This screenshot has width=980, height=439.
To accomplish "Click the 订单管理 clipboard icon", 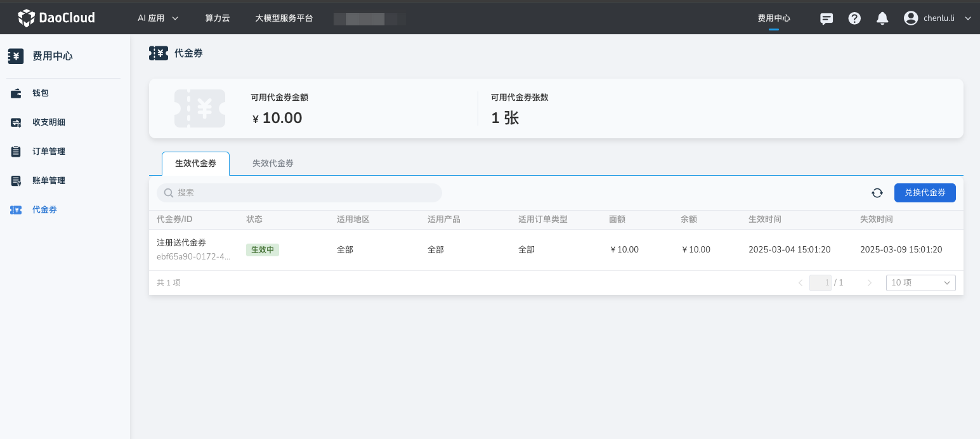I will (x=16, y=152).
